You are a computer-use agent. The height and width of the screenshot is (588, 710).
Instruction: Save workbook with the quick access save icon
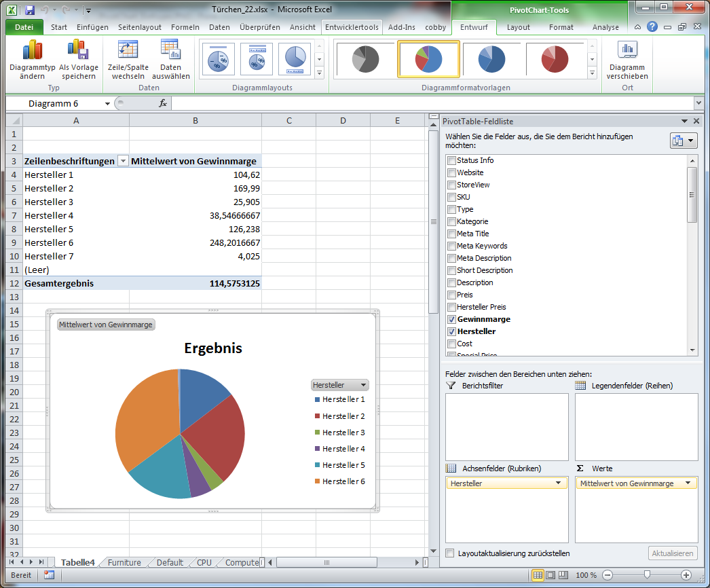30,10
